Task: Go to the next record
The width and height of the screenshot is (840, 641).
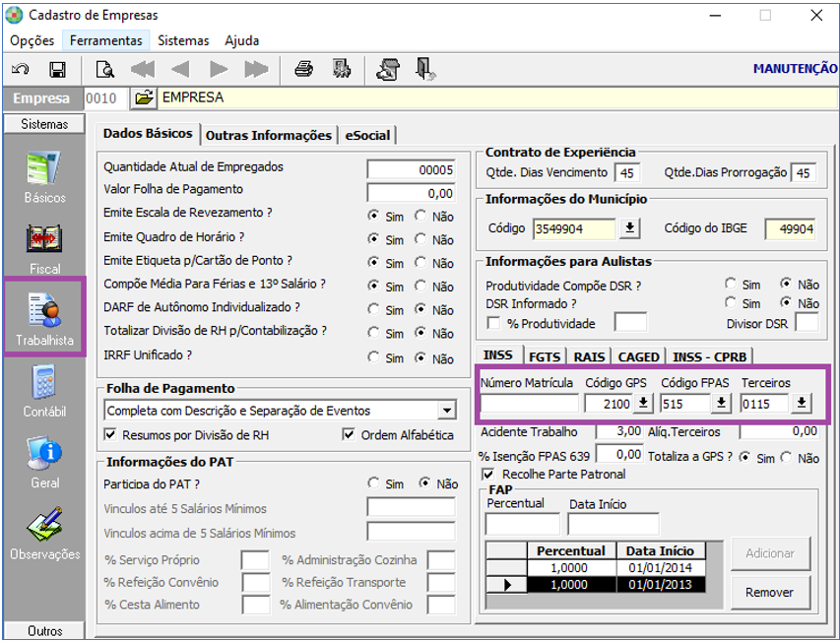Action: pos(219,70)
